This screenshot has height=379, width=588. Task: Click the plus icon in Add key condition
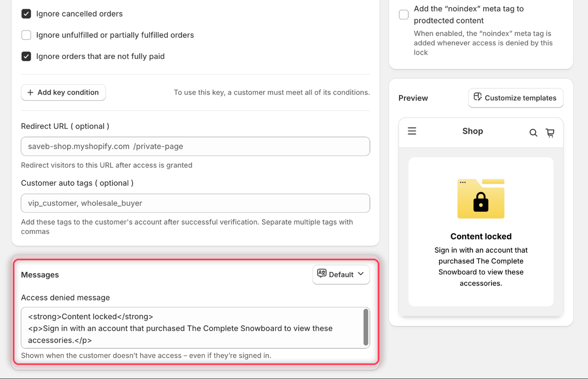pos(30,92)
